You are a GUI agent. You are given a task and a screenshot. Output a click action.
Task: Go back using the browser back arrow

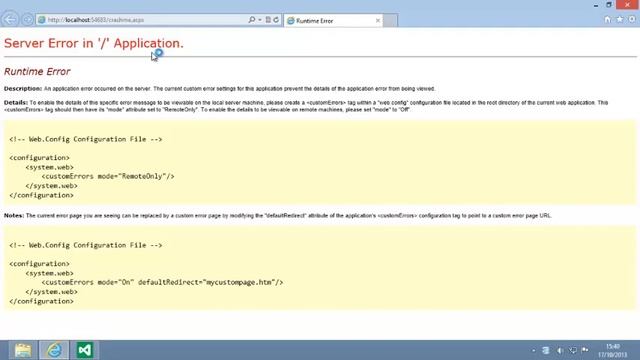coord(10,19)
